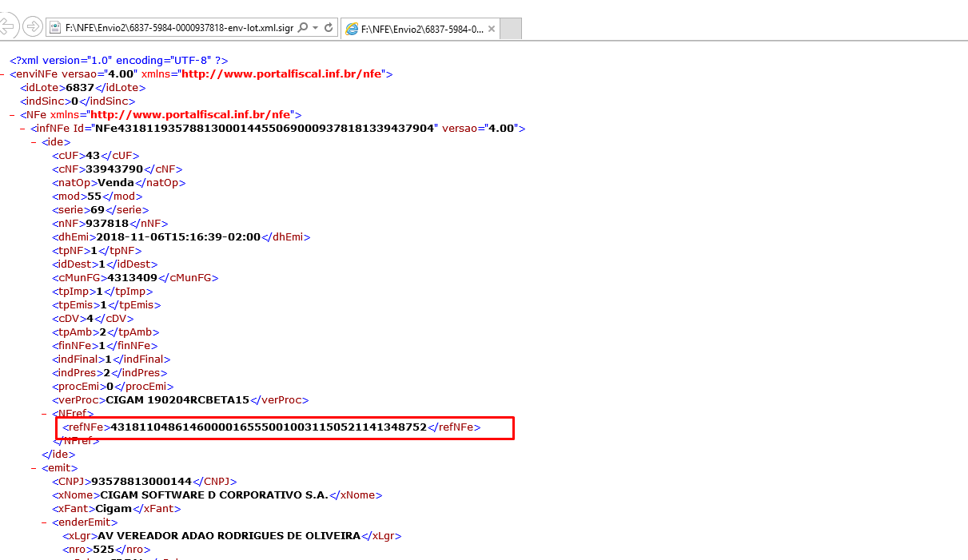Collapse the NFref node
This screenshot has width=968, height=560.
point(44,414)
